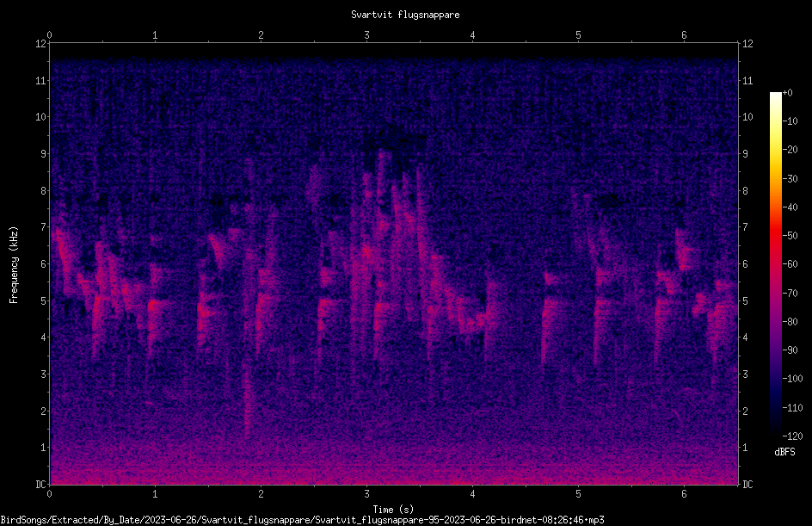812x526 pixels.
Task: Click "9" on the left frequency axis
Action: click(x=43, y=154)
